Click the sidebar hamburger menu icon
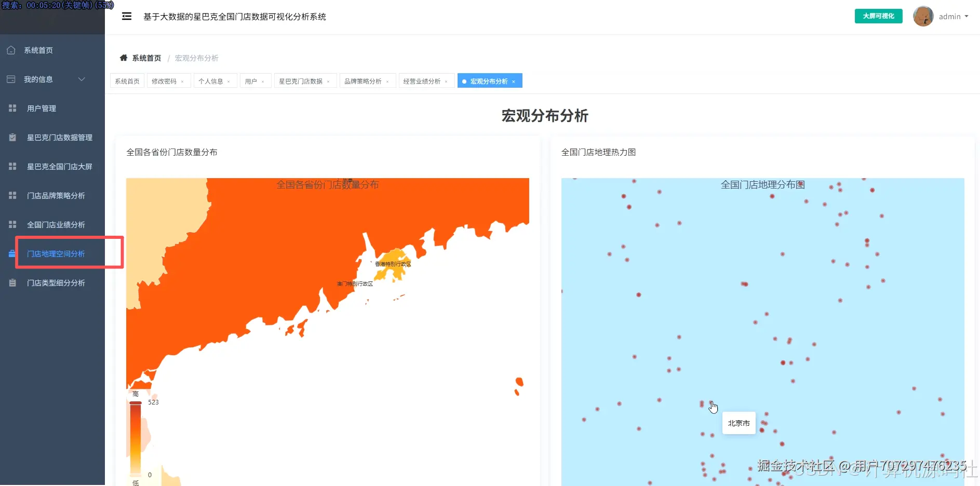Screen dimensions: 980x486 pos(127,16)
